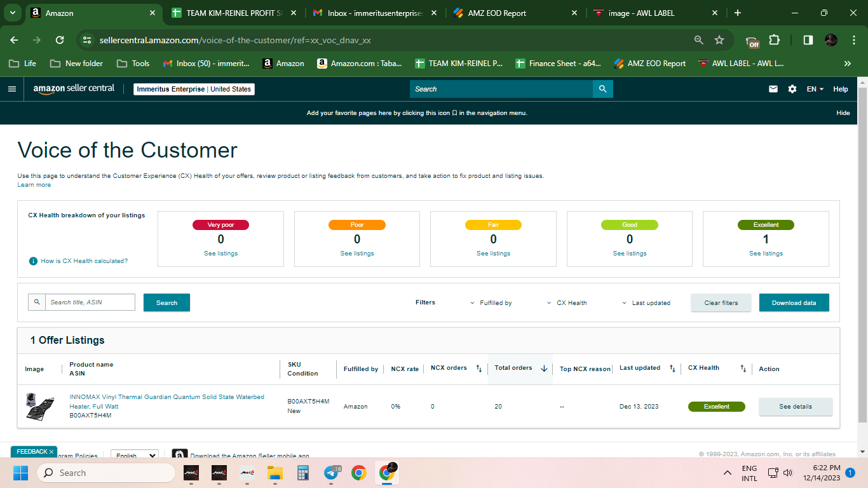This screenshot has height=488, width=868.
Task: Click the INNOMAX product thumbnail image
Action: pyautogui.click(x=40, y=406)
